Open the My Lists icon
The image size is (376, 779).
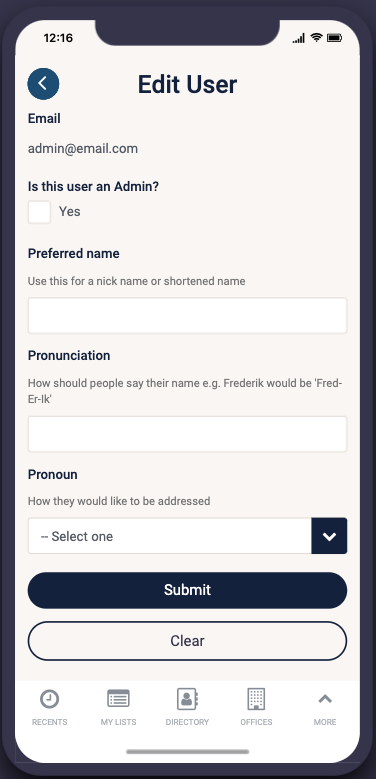(118, 699)
